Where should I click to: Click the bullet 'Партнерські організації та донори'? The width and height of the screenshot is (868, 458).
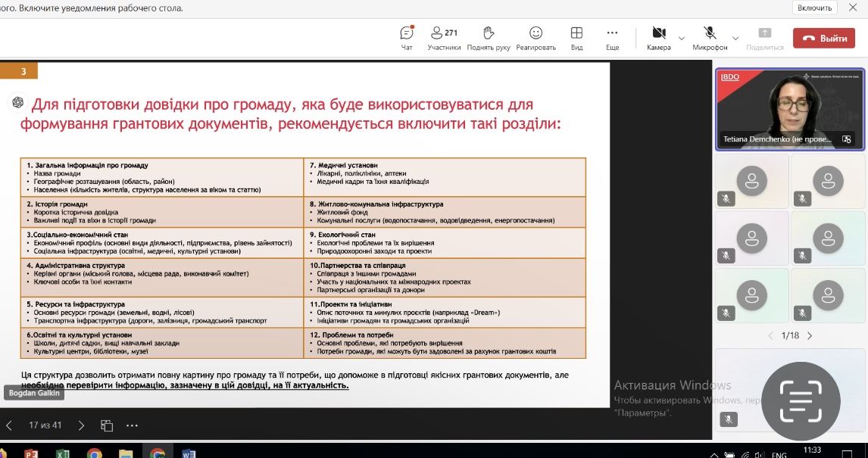point(370,290)
